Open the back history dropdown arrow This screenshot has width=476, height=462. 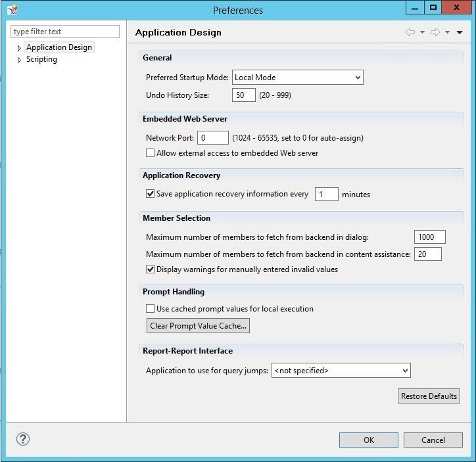(x=422, y=32)
